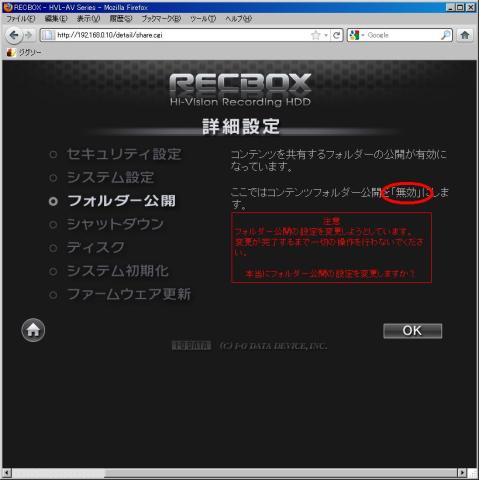Close the Firefox window
Viewport: 479px width, 480px height.
(471, 7)
